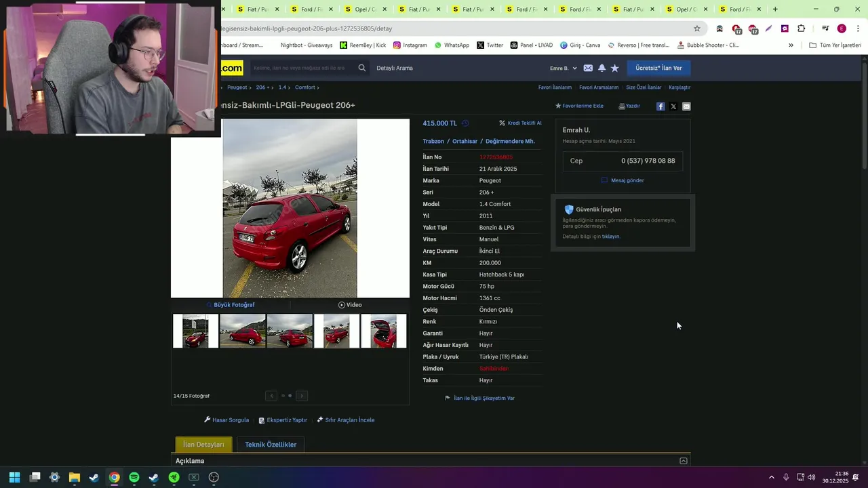Click the seller name Emrah U.
This screenshot has width=868, height=488.
tap(576, 130)
